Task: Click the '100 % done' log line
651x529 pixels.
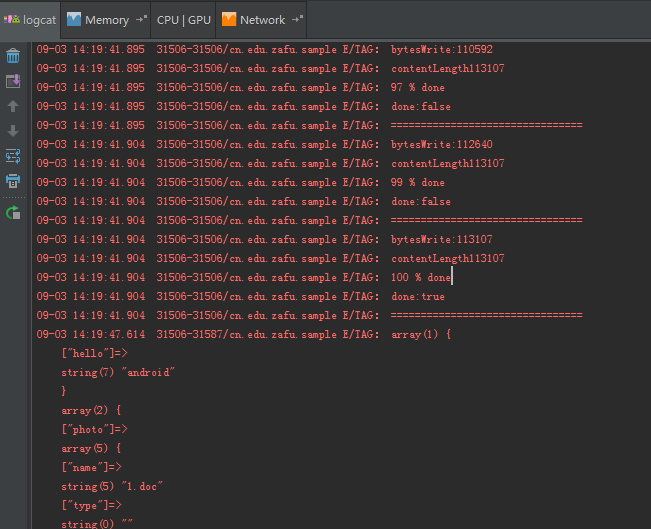Action: (x=421, y=277)
